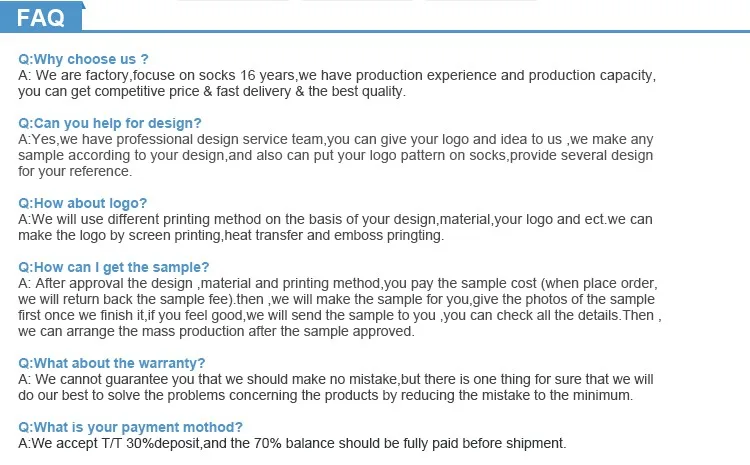The height and width of the screenshot is (465, 750).
Task: Select the "Why choose us ?" question
Action: [84, 60]
